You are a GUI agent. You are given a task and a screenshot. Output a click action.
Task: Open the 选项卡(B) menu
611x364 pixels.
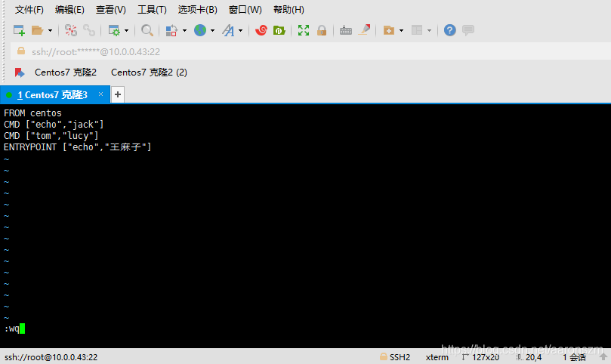198,10
